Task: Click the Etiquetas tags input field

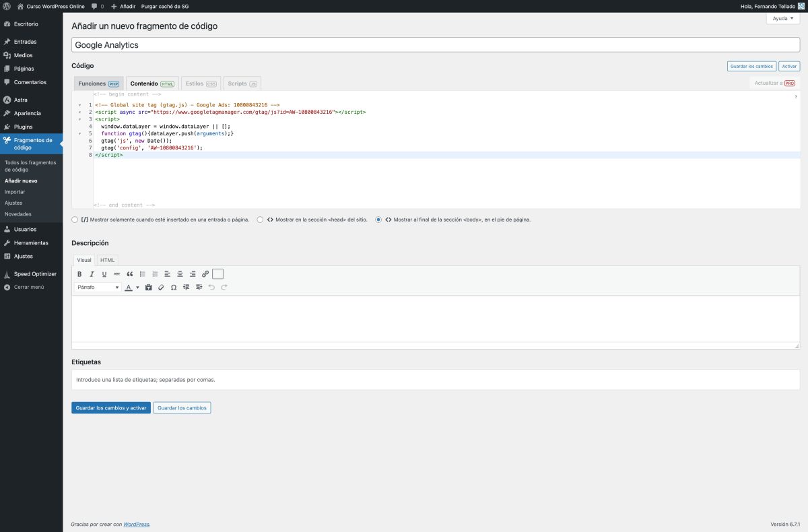Action: point(269,379)
